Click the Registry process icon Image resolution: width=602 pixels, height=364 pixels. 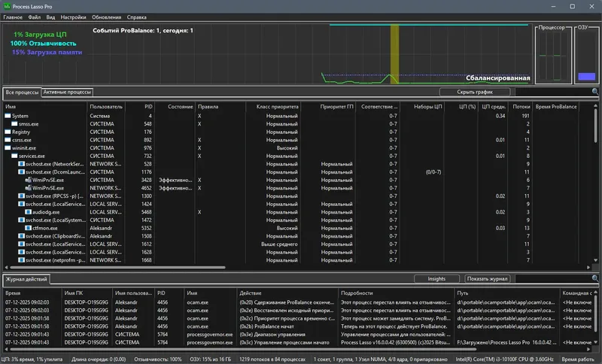[9, 132]
